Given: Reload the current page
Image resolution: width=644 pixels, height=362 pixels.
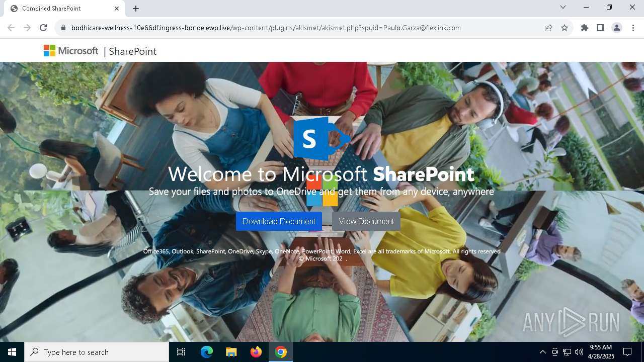Looking at the screenshot, I should (43, 28).
